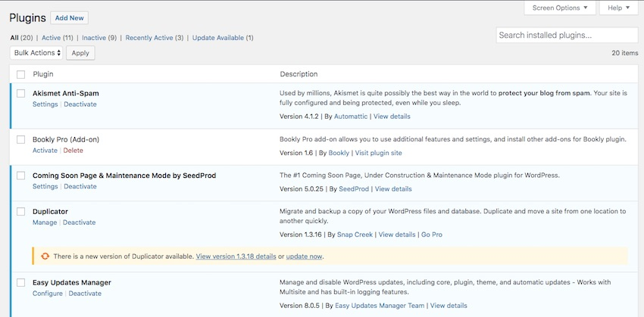644x317 pixels.
Task: Filter by Inactive (9) plugins
Action: [x=99, y=38]
